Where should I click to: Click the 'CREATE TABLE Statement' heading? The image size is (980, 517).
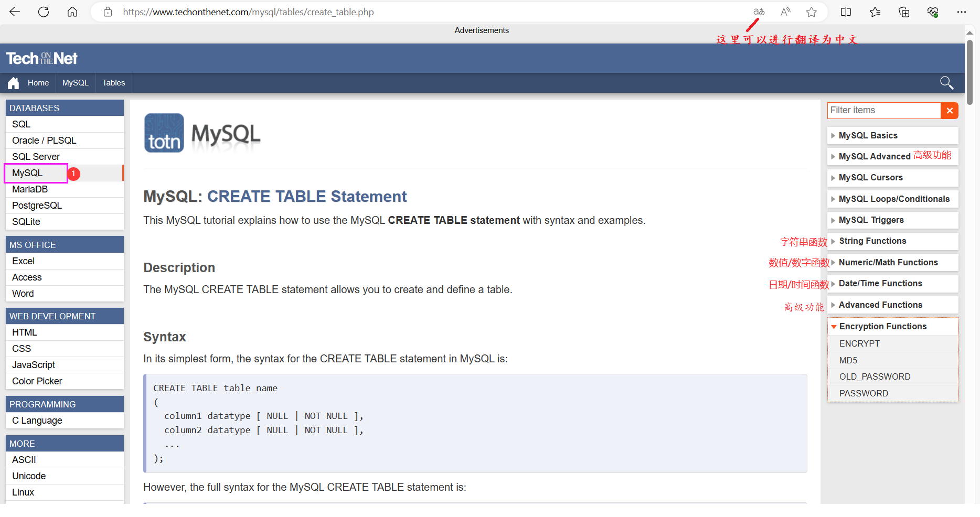point(306,197)
